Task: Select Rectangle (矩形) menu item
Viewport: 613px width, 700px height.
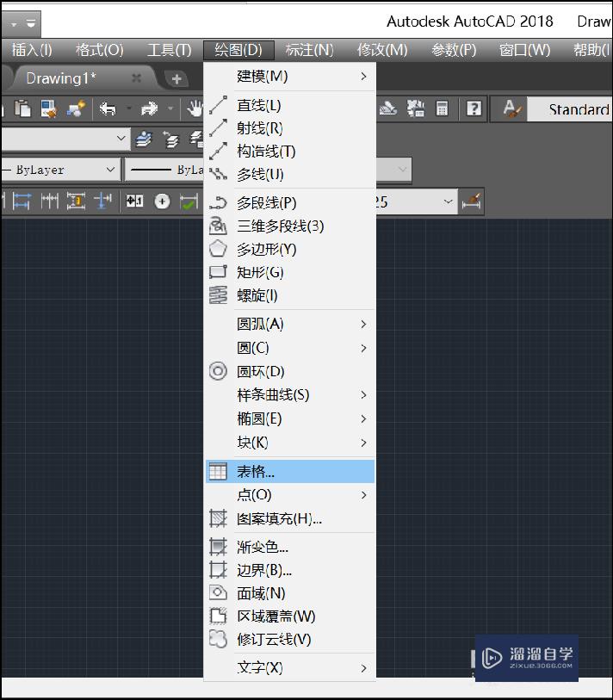Action: (x=289, y=272)
